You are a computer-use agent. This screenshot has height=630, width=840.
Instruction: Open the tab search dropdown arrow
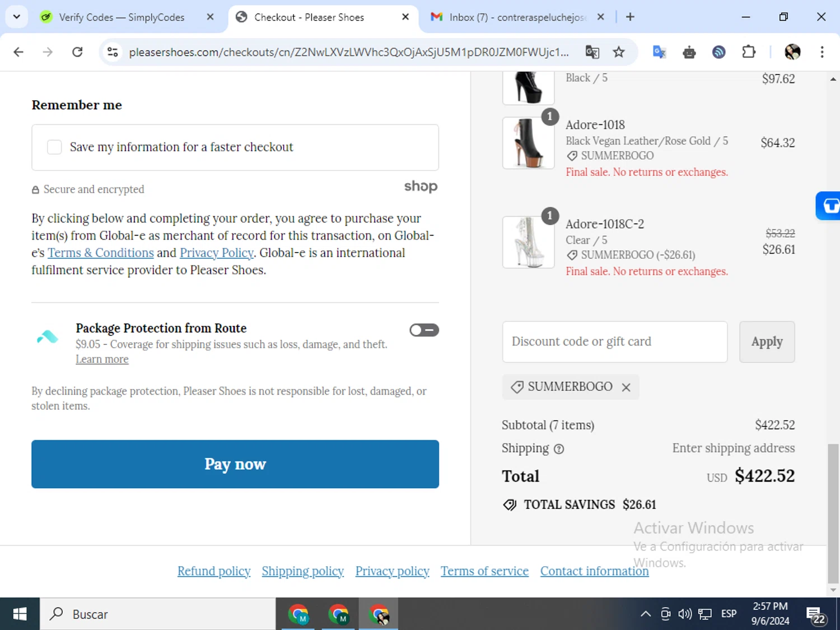click(x=16, y=17)
